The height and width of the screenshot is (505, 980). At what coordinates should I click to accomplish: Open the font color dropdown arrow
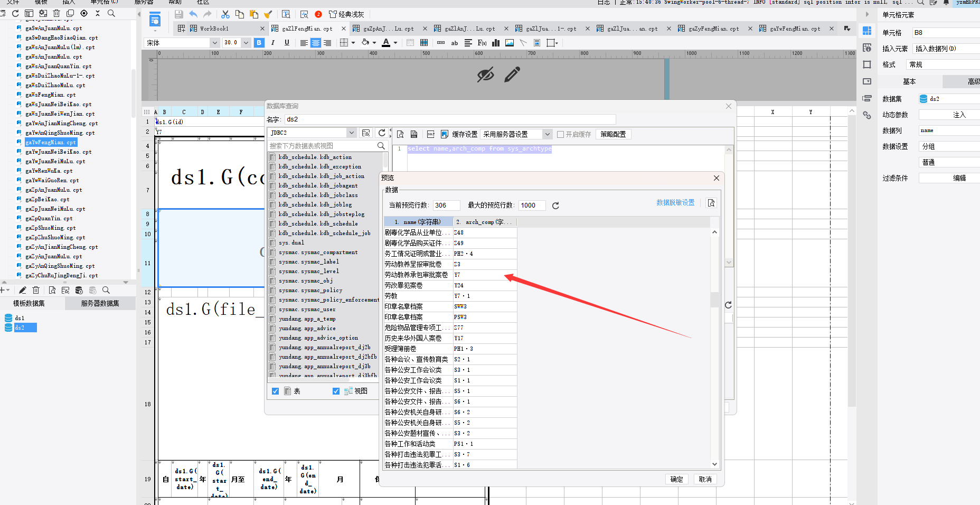tap(395, 43)
